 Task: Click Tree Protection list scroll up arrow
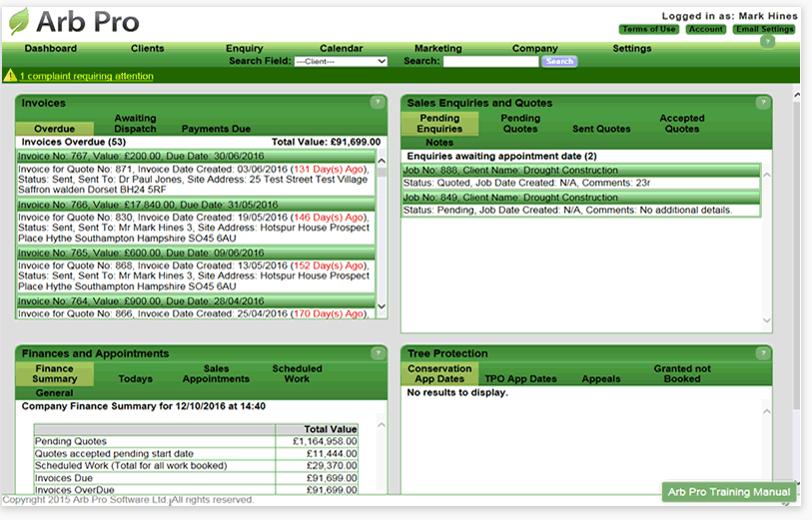coord(767,411)
